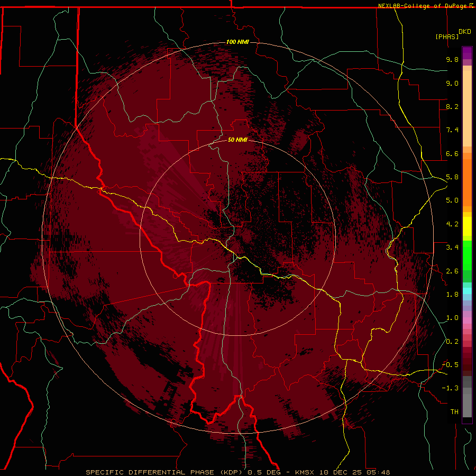Click the 8.2 scale value
Viewport: 476px width, 476px height.
(x=452, y=106)
